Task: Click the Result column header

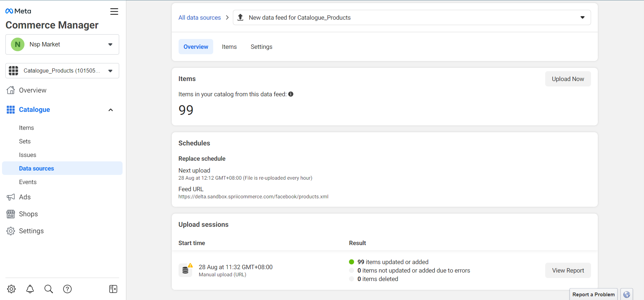Action: coord(357,243)
